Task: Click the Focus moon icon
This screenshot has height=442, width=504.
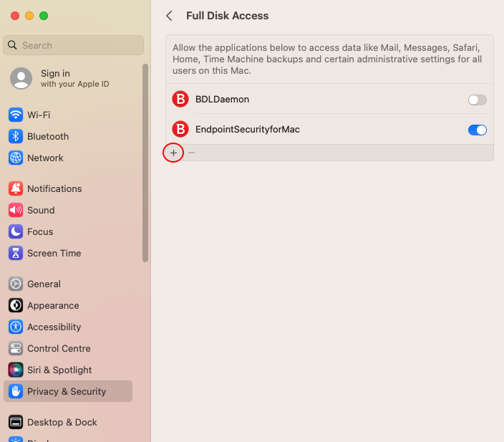Action: click(x=16, y=231)
